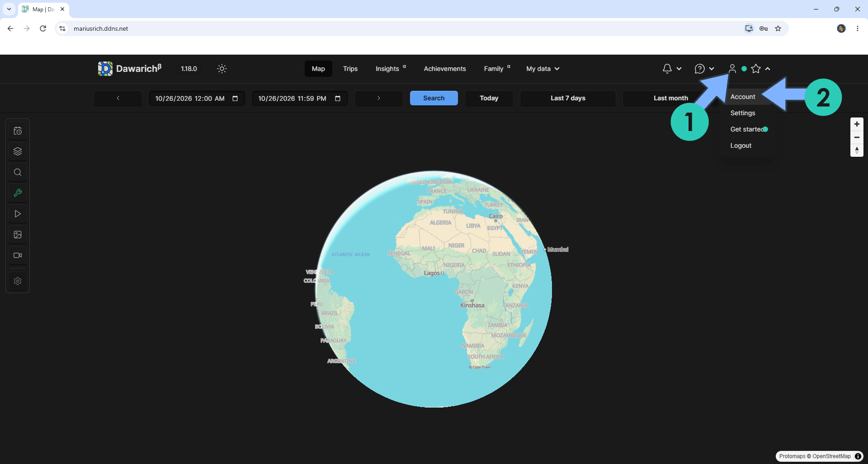Open the calendar panel in left sidebar
Viewport: 868px width, 464px height.
pyautogui.click(x=18, y=131)
